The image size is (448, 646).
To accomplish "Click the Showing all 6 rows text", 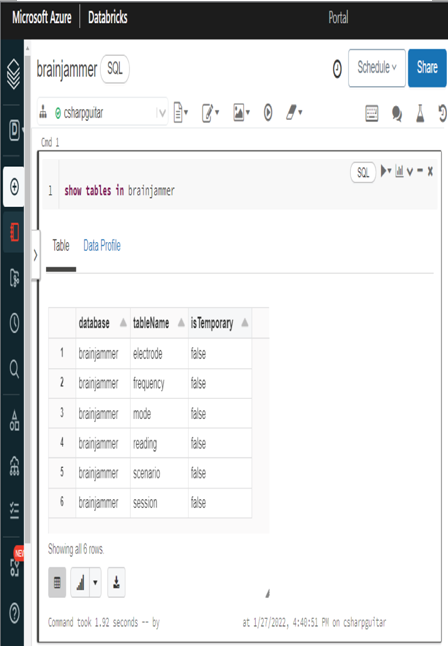I will [x=76, y=549].
